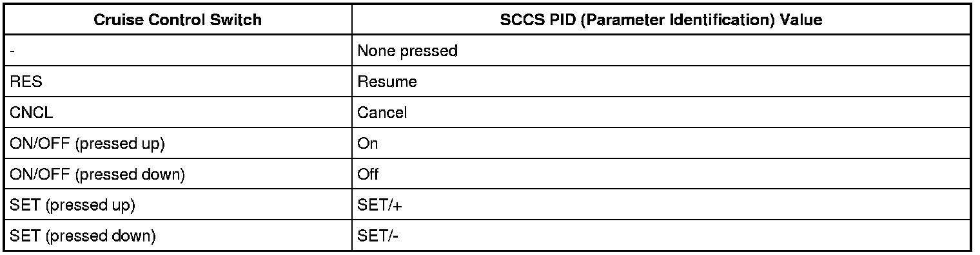This screenshot has height=255, width=980.
Task: Select the Cancel value cell
Action: pyautogui.click(x=661, y=113)
